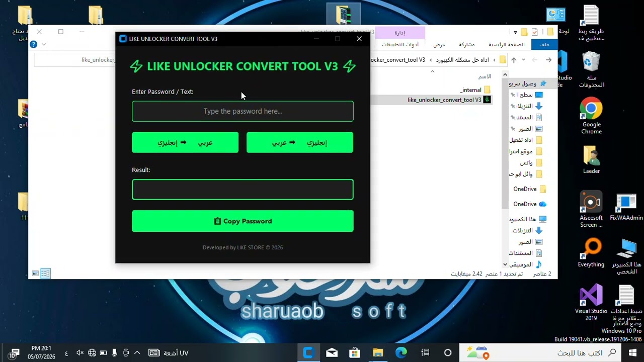Convert from English to Arabic button
The width and height of the screenshot is (644, 362).
(300, 142)
